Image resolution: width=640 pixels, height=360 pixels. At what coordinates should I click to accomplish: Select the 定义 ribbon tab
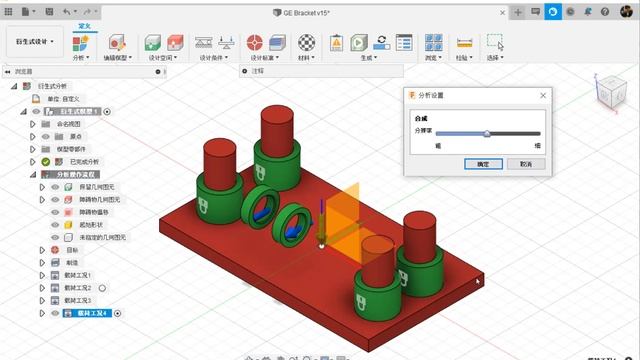(84, 26)
